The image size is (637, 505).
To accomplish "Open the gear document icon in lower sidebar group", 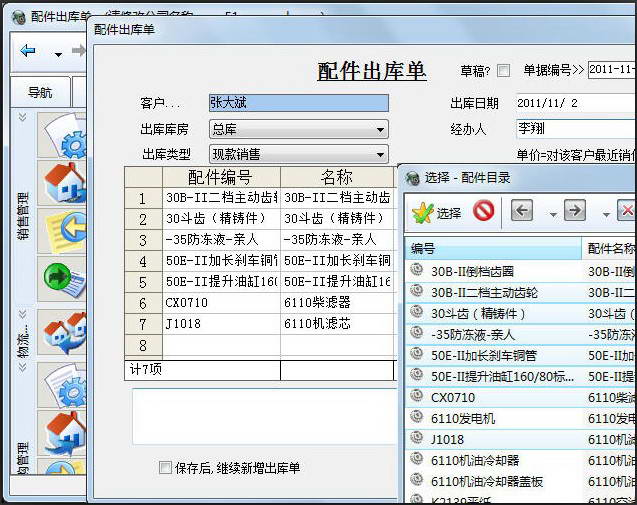I will 62,386.
